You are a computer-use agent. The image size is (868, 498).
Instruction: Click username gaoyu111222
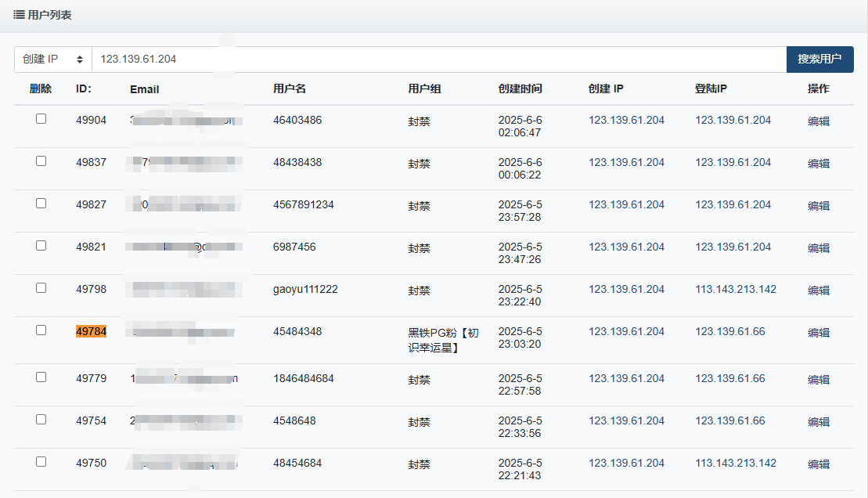coord(305,289)
